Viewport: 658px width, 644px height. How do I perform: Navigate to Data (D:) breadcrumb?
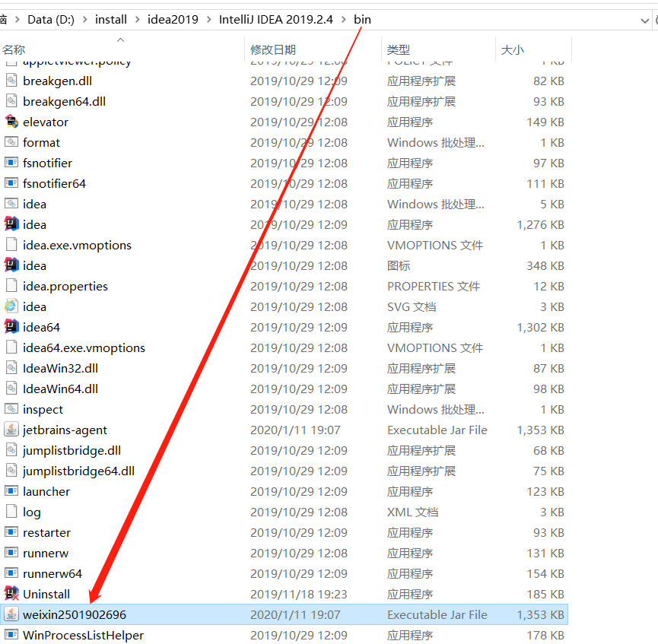(51, 20)
